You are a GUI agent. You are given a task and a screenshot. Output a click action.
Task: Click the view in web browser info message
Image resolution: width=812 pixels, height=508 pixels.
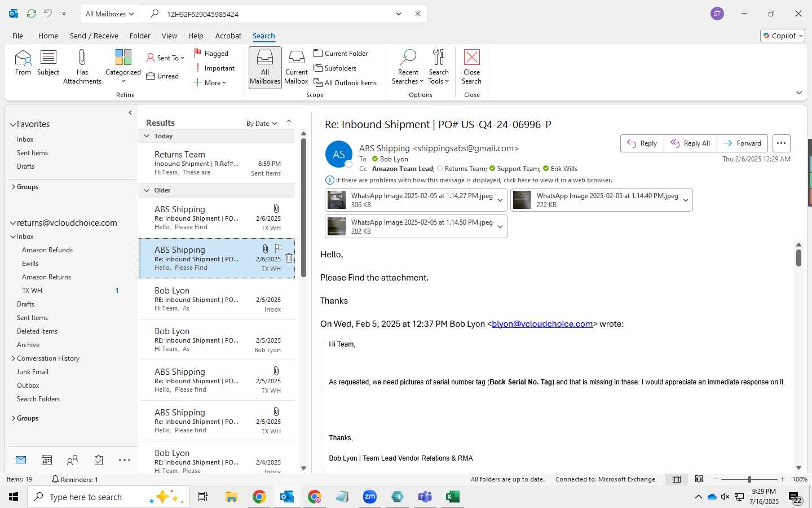click(474, 180)
